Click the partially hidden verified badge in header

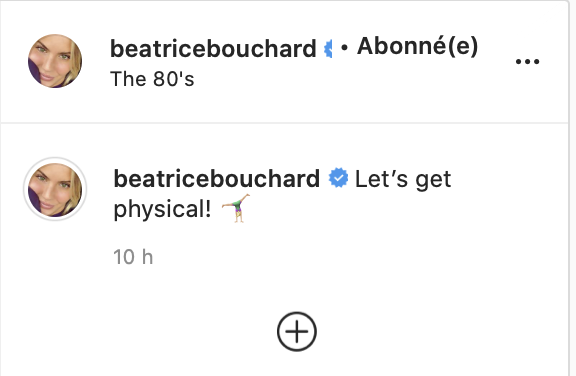(328, 49)
